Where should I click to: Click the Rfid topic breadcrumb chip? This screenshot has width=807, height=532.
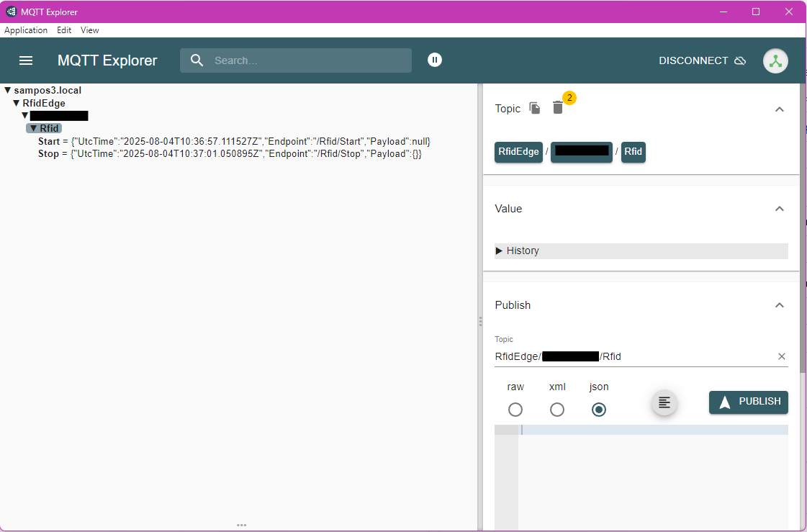point(633,152)
